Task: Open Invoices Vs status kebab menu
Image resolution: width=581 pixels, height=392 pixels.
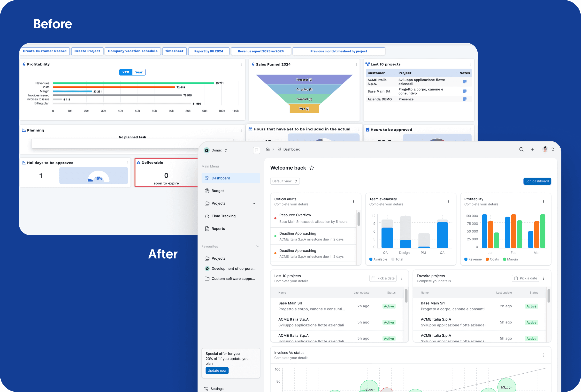Action: 543,355
